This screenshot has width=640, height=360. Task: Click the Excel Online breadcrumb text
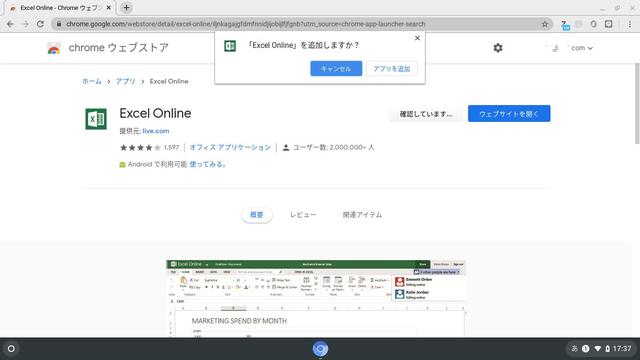pos(169,81)
